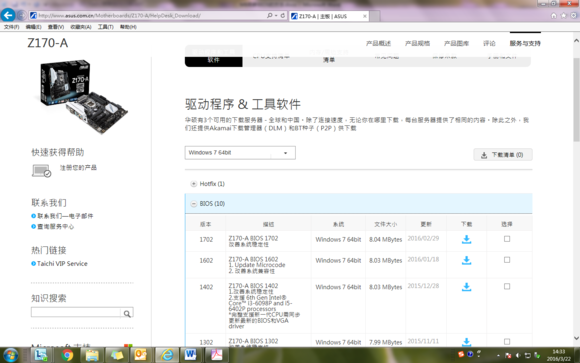
Task: Show hidden tray icons arrow
Action: pos(498,356)
